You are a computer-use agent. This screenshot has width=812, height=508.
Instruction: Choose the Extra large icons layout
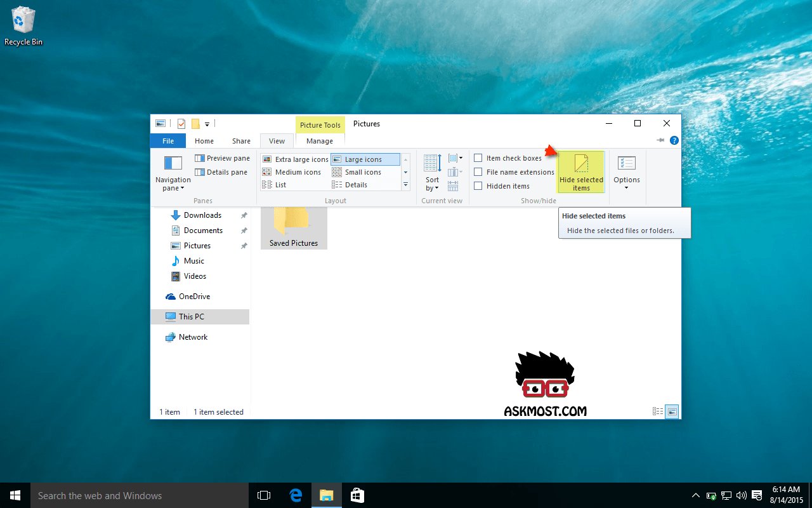pyautogui.click(x=295, y=159)
